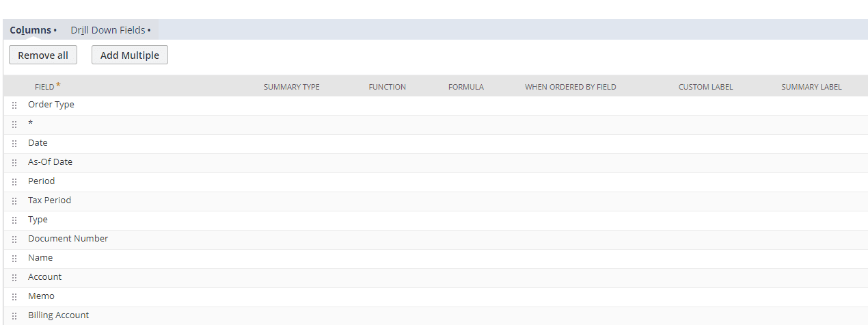This screenshot has width=868, height=325.
Task: Click the SUMMARY LABEL column header
Action: point(811,87)
